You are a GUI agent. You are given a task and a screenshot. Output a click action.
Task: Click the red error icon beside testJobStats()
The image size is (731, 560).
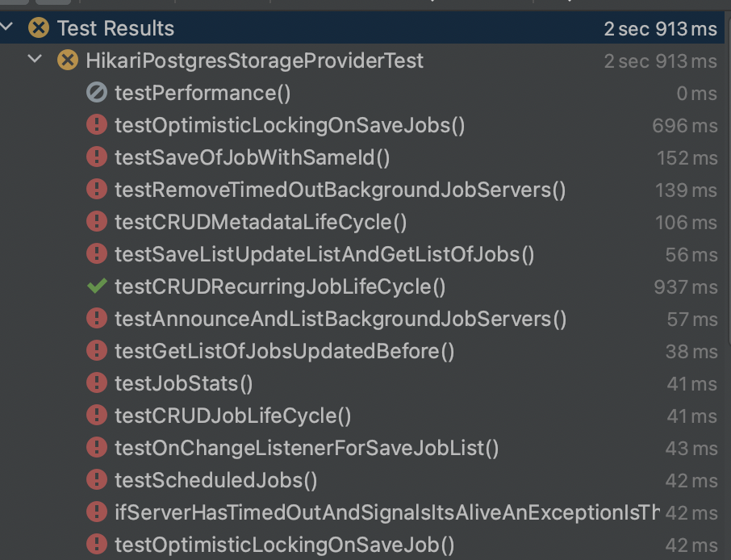click(x=97, y=384)
